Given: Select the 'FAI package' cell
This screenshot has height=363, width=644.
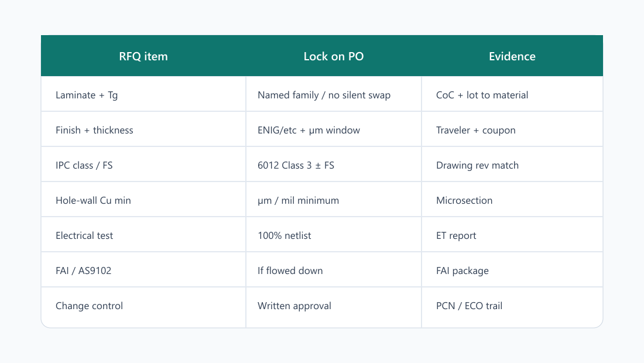Looking at the screenshot, I should pos(512,269).
